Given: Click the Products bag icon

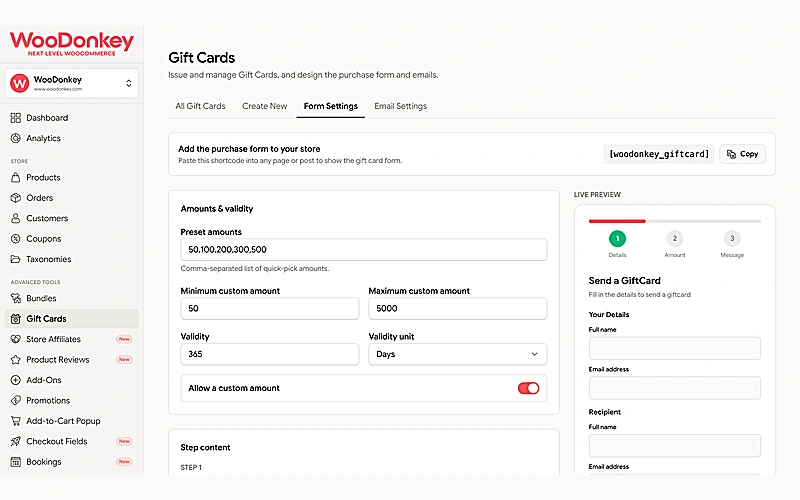Looking at the screenshot, I should (16, 178).
